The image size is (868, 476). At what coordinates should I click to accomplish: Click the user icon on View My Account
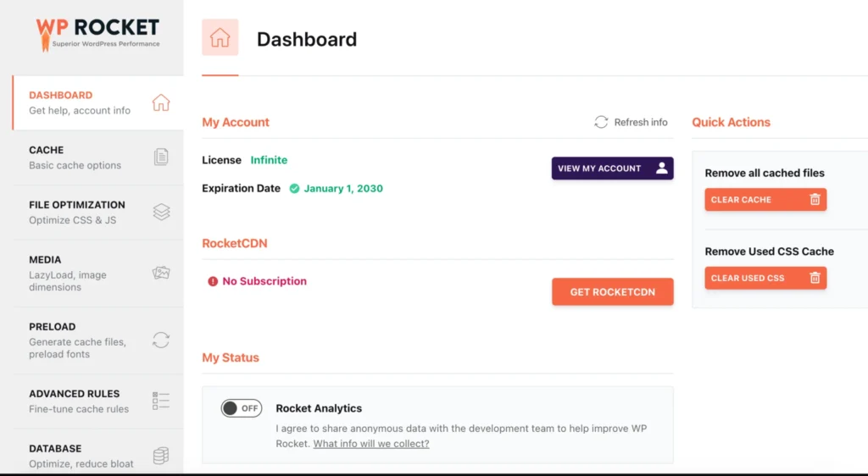(662, 168)
